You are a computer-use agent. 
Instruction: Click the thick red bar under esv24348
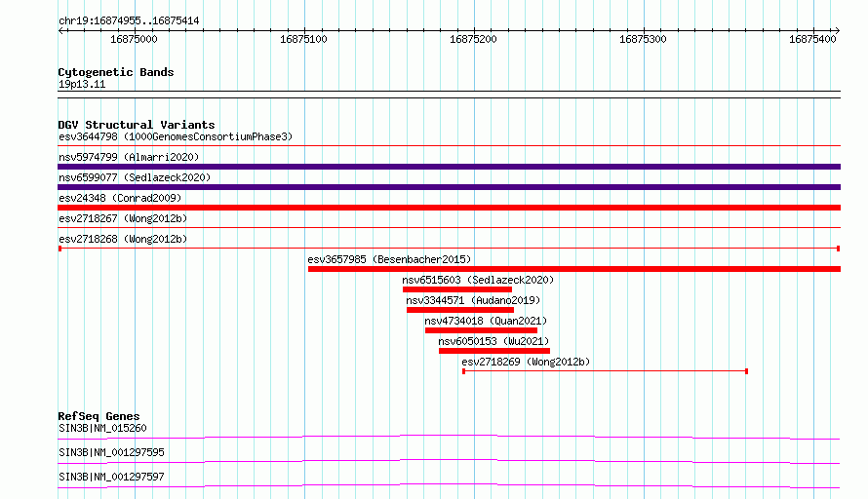pos(449,208)
